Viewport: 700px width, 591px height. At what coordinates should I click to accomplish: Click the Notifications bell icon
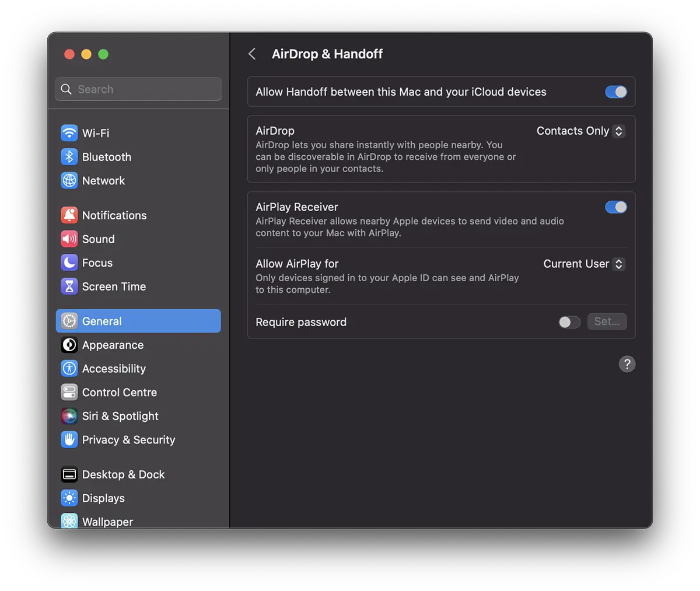(x=69, y=215)
